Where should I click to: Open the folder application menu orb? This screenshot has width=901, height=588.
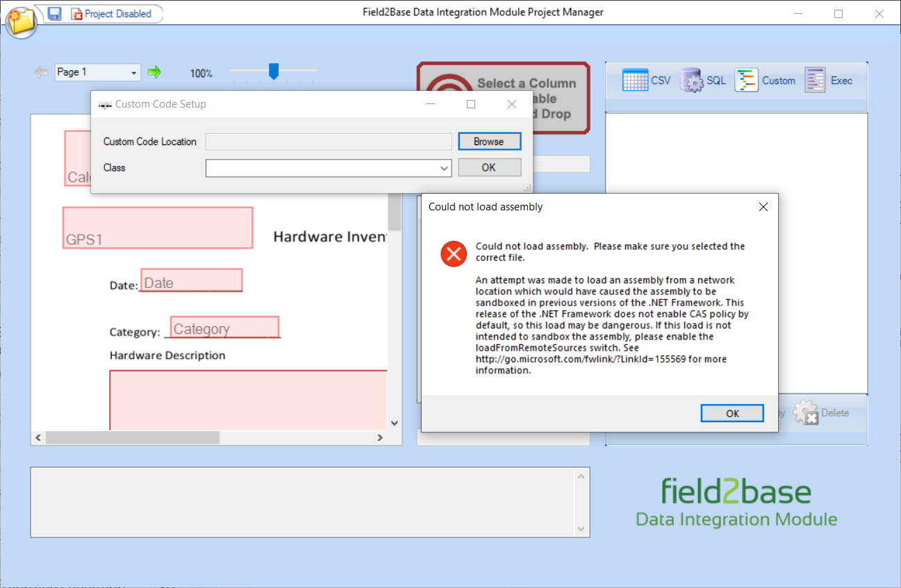tap(21, 21)
